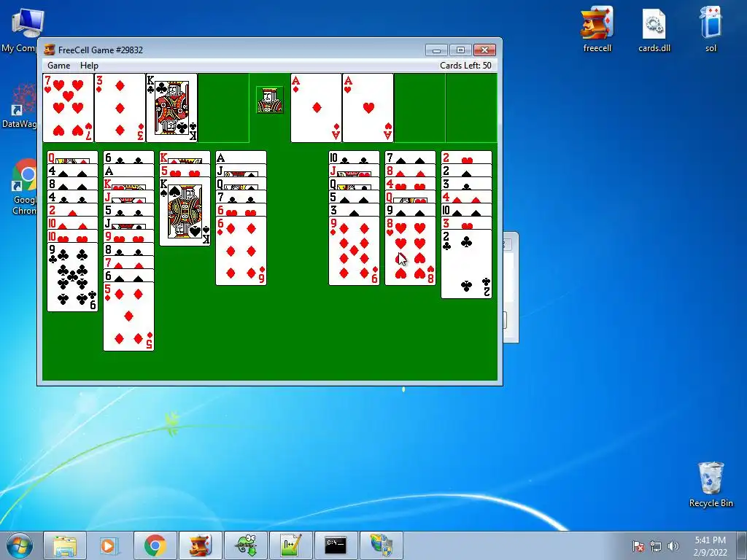Click the globe-and-shield taskbar icon
This screenshot has height=560, width=747.
point(381,545)
